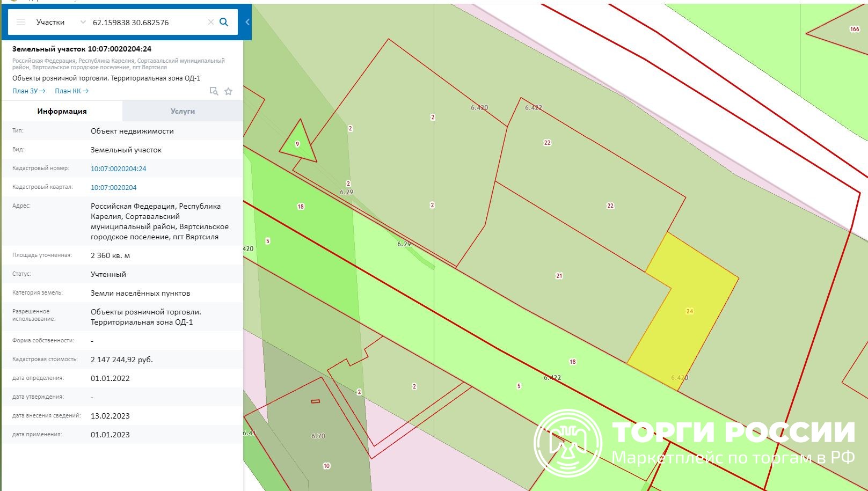Viewport: 868px width, 491px height.
Task: Click the dropdown arrow next to Участки
Action: pos(83,22)
